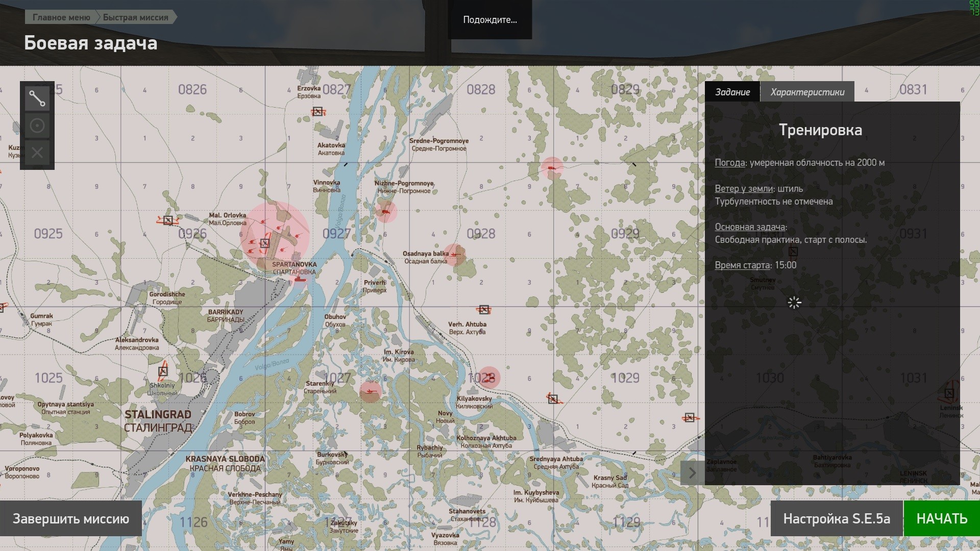Click the Тренировка mission title
980x551 pixels.
click(820, 130)
